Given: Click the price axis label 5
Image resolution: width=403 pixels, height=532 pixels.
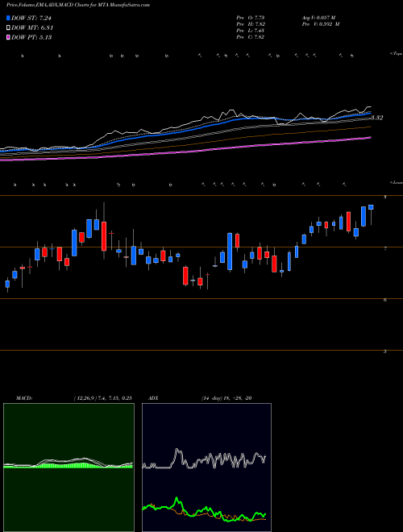Looking at the screenshot, I should click(x=384, y=351).
